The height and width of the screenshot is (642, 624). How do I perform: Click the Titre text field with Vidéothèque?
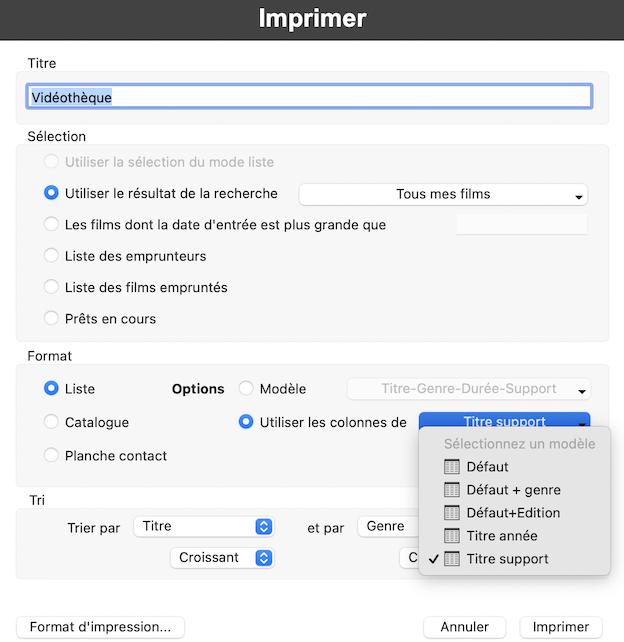tap(308, 97)
